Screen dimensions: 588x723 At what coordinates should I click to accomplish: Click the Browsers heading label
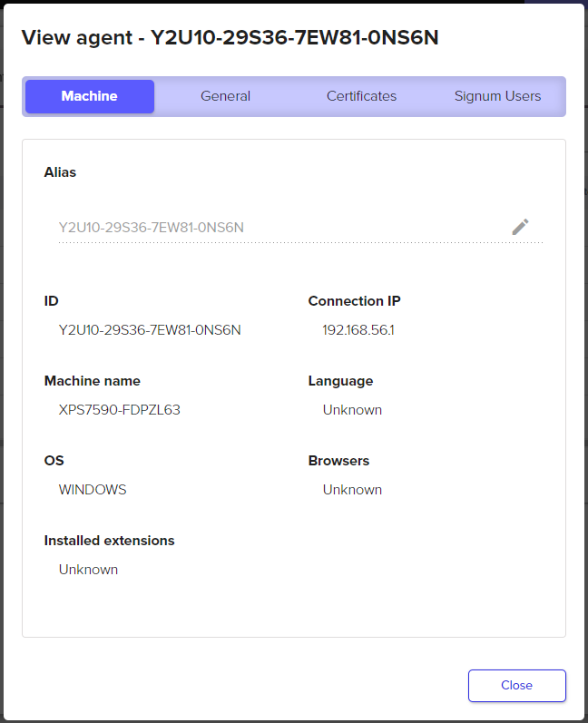(338, 461)
